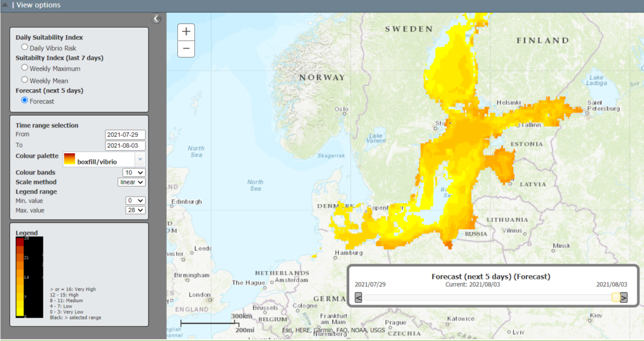Viewport: 644px width, 341px height.
Task: Open the Colour bands dropdown
Action: click(135, 173)
